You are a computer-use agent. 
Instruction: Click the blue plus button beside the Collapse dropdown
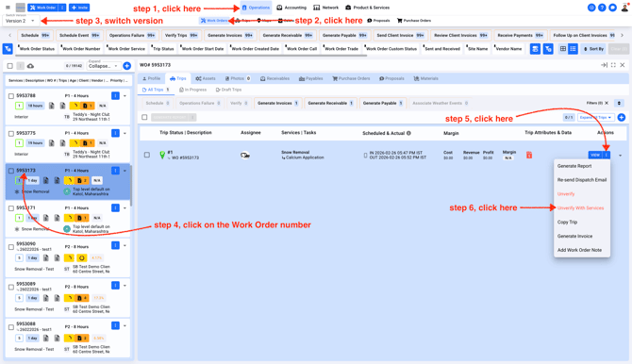coord(127,66)
